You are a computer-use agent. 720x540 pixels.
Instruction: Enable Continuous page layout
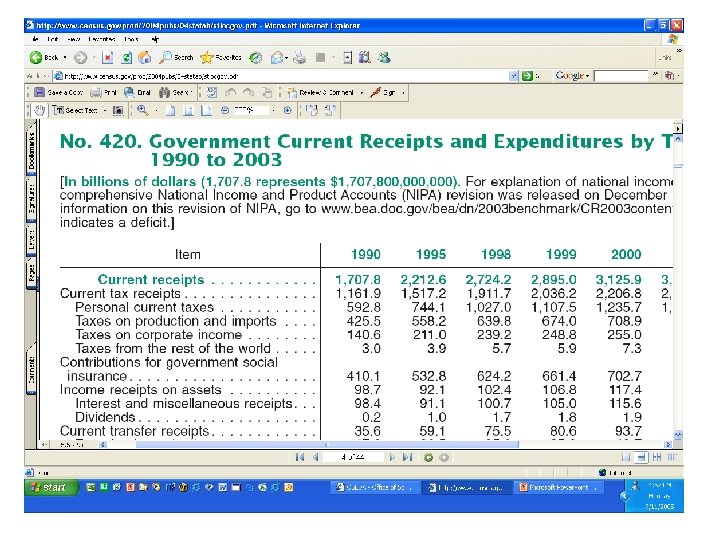click(x=641, y=457)
